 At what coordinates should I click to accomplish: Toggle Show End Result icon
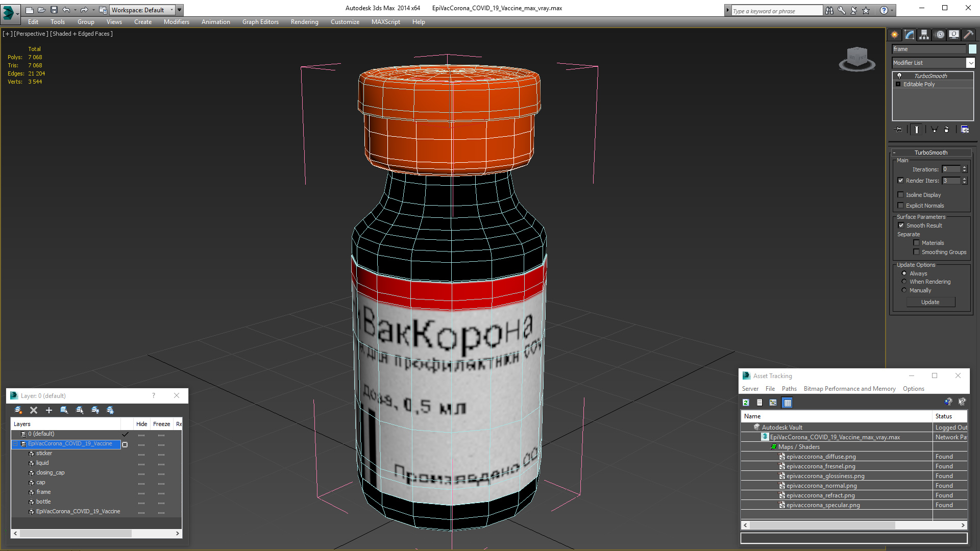click(x=917, y=130)
